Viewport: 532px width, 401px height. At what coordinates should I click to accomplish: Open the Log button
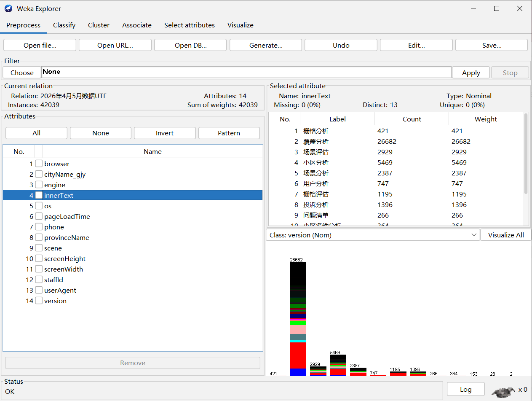click(465, 389)
